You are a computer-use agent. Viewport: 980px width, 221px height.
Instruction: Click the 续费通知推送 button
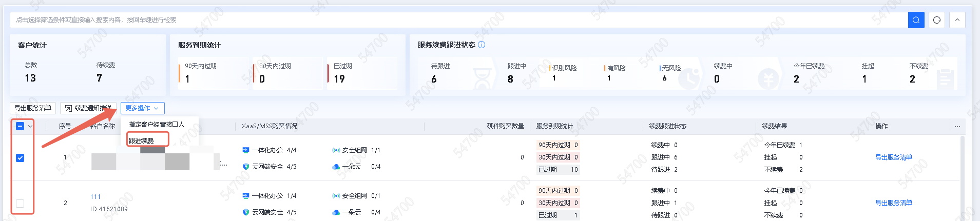[x=88, y=108]
